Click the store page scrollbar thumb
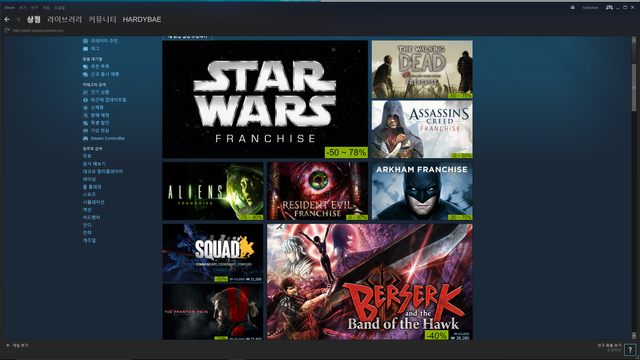The width and height of the screenshot is (640, 360). click(x=634, y=87)
